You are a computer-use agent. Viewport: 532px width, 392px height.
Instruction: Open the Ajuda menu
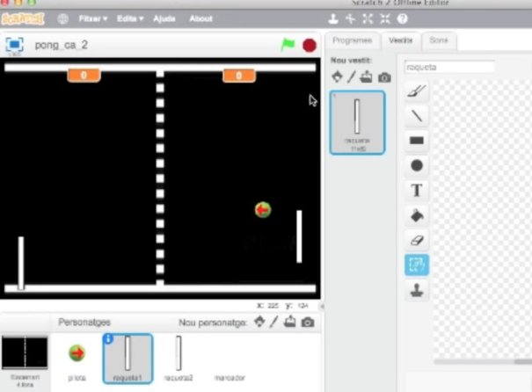click(x=164, y=18)
